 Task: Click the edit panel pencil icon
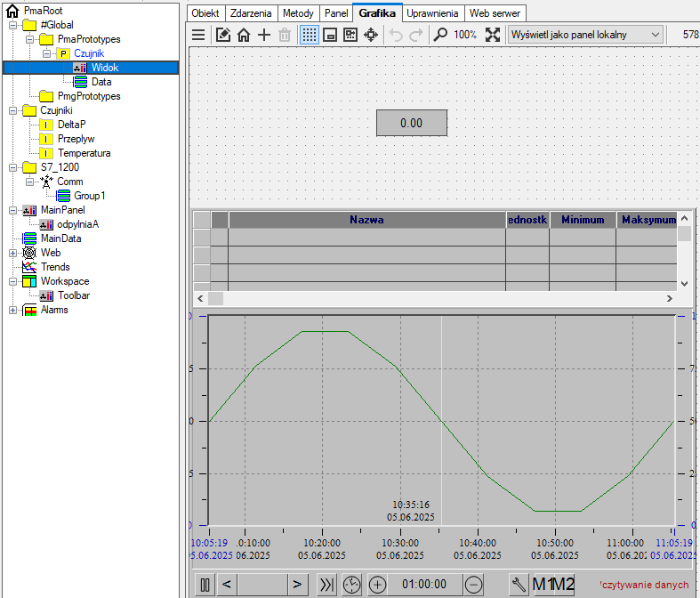pyautogui.click(x=222, y=35)
